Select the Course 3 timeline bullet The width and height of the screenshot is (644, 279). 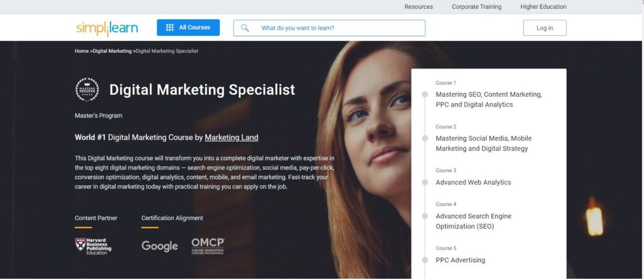click(425, 182)
